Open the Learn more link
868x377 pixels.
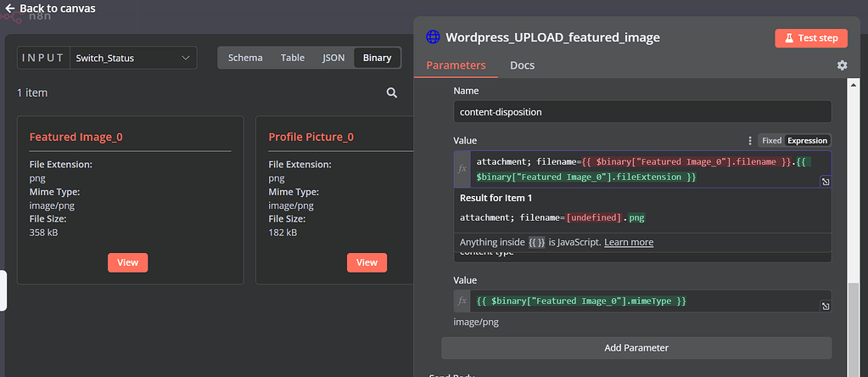tap(629, 243)
